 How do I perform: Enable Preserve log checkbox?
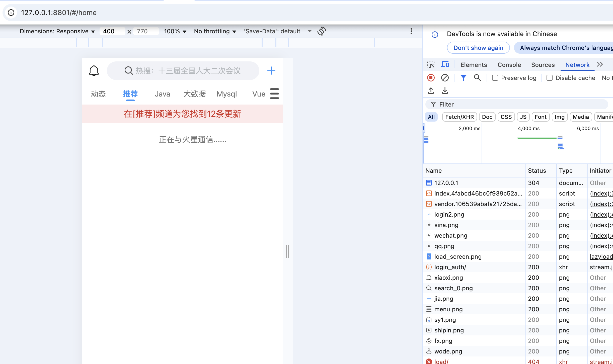click(x=495, y=78)
